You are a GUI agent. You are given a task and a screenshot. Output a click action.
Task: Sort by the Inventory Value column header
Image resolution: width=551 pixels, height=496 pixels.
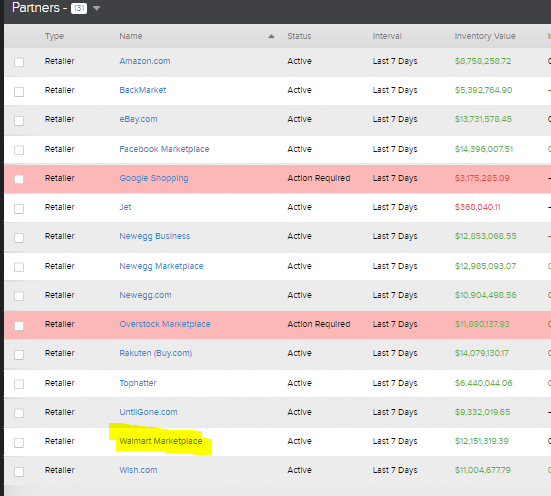[485, 36]
